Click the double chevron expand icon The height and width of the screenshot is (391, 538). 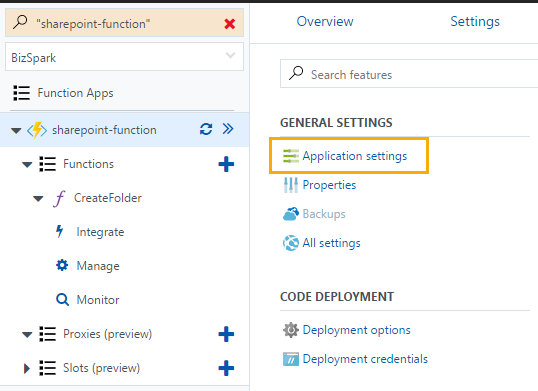[x=228, y=129]
